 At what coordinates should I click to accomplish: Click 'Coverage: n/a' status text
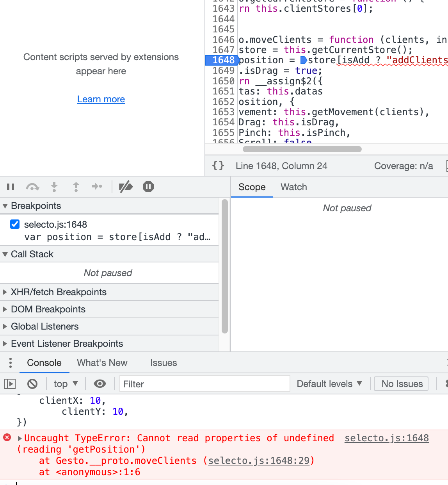[404, 166]
